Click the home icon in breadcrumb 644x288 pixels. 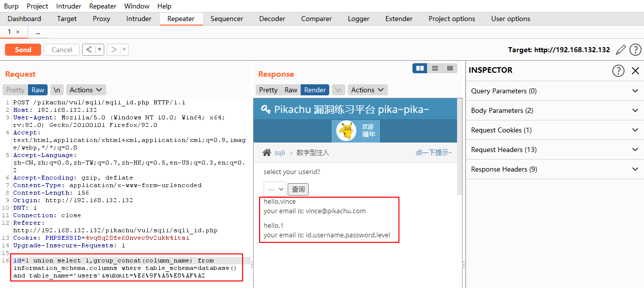(267, 153)
